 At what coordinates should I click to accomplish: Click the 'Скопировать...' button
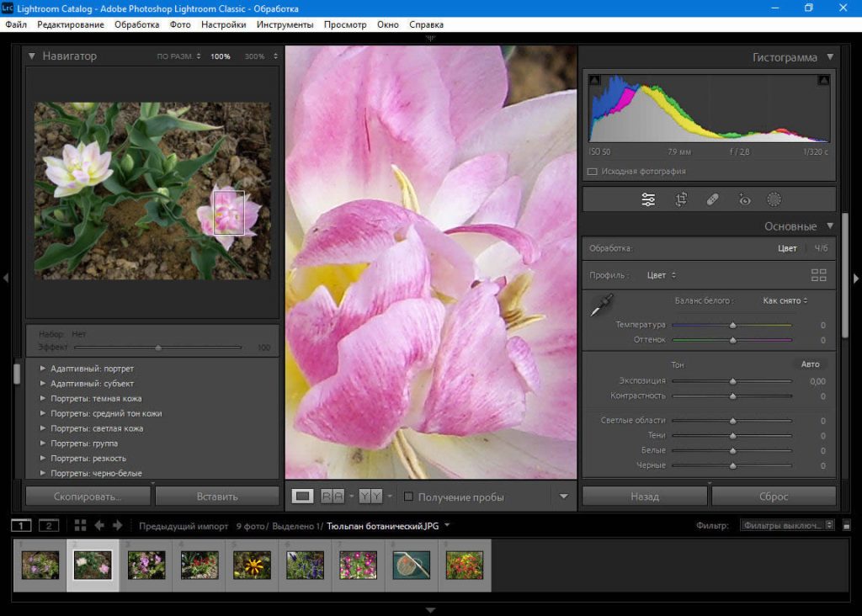coord(88,497)
